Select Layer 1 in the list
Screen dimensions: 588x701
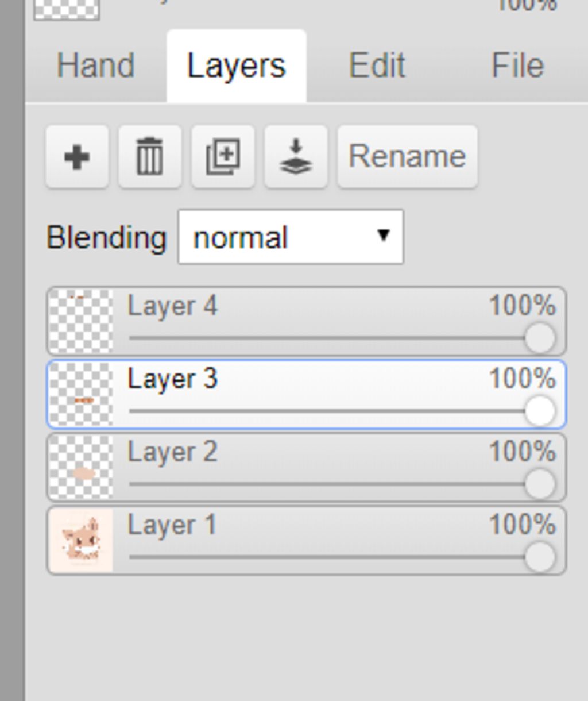(x=306, y=540)
